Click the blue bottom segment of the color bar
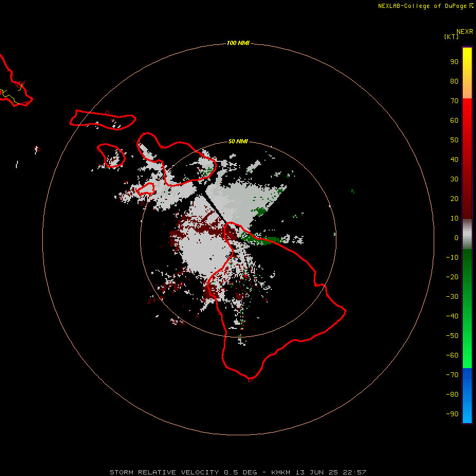Screen dimensions: 476x476 click(x=467, y=396)
